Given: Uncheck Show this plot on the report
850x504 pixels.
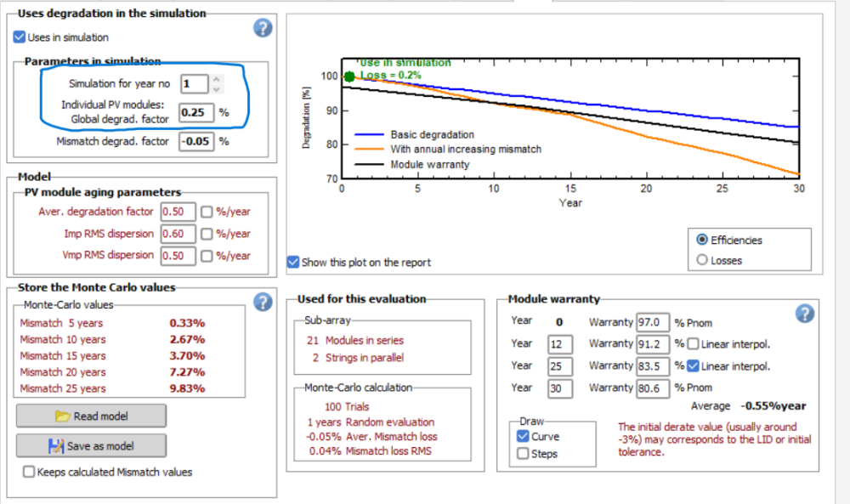Looking at the screenshot, I should click(293, 263).
